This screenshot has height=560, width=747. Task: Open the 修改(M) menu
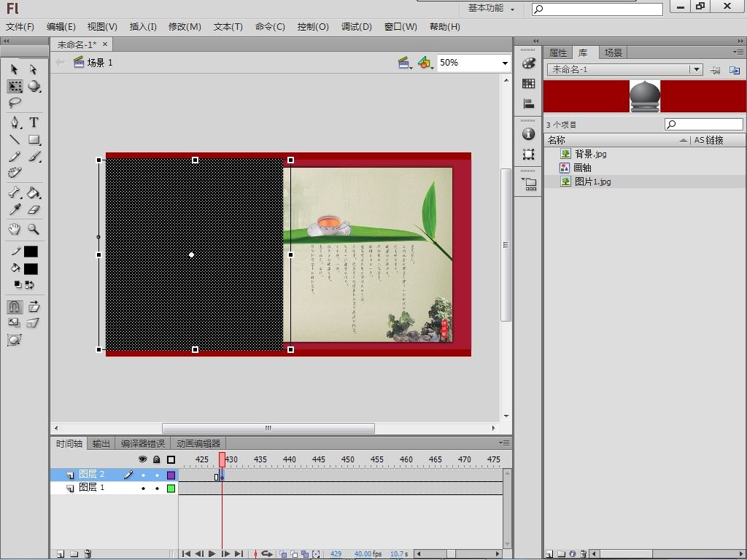(185, 27)
